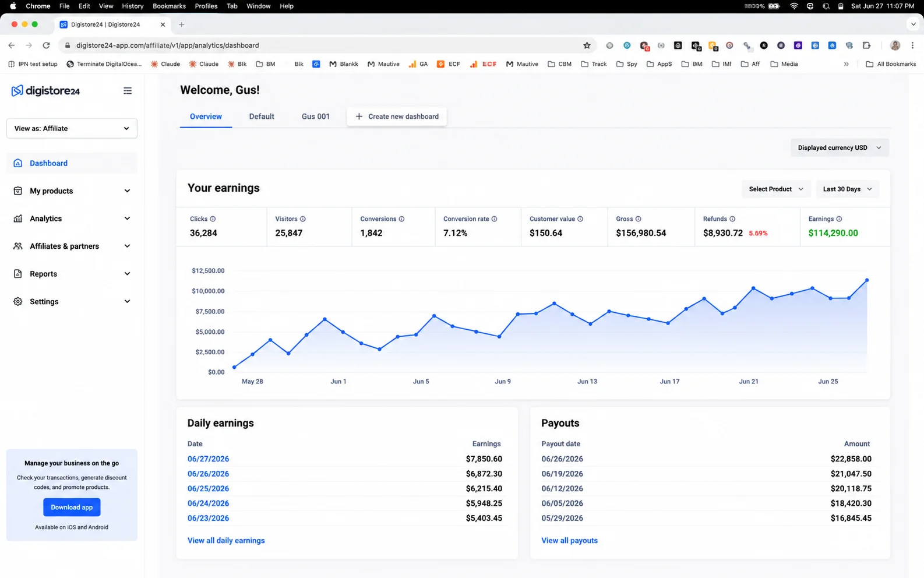This screenshot has width=924, height=578.
Task: Click the Dashboard home icon in sidebar
Action: tap(18, 163)
